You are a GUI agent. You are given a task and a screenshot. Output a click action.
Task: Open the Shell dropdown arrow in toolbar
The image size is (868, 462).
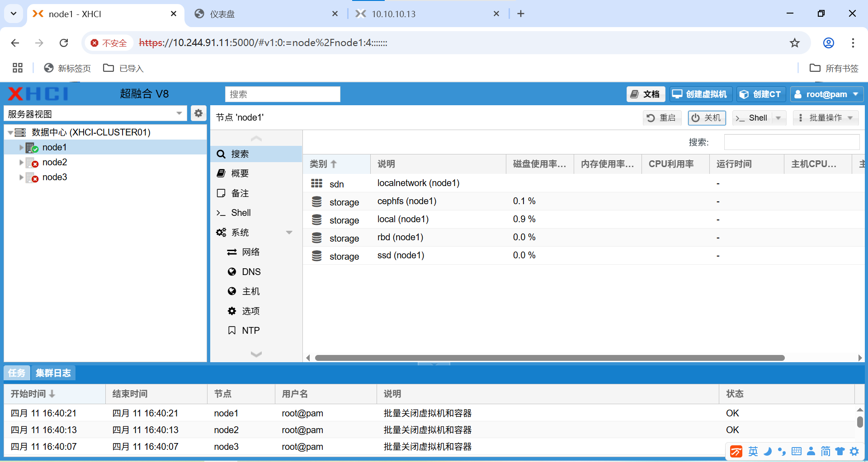pos(778,118)
